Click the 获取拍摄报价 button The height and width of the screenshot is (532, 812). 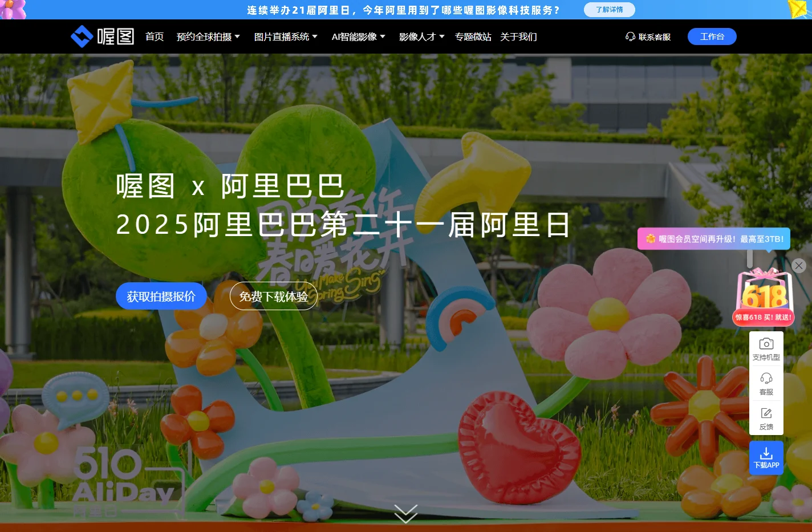coord(161,296)
